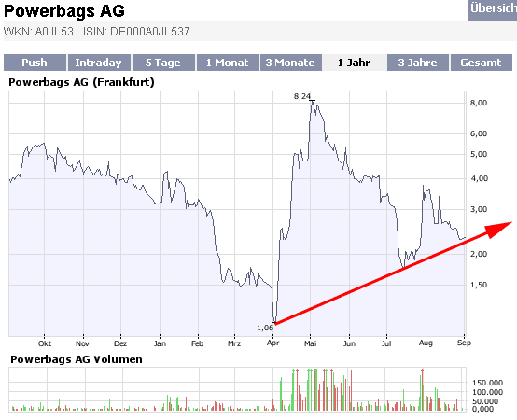Viewport: 517px width, 420px height.
Task: Select the 5 Tage time range
Action: (163, 63)
